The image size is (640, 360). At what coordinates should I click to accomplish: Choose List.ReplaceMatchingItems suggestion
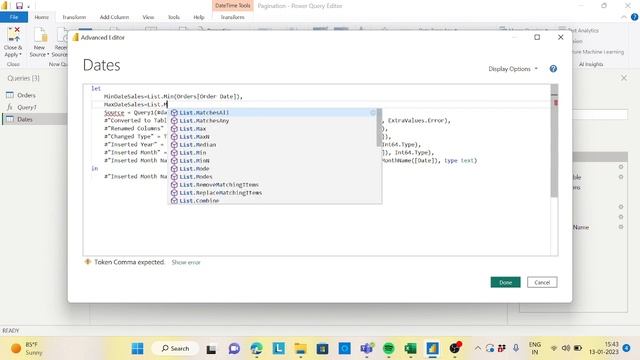point(272,193)
